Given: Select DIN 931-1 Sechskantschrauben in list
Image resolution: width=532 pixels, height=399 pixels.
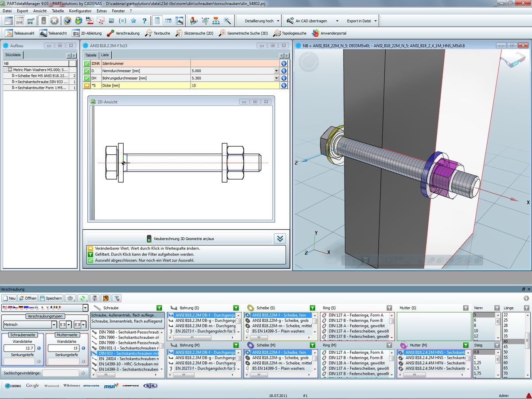Looking at the screenshot, I should 125,348.
